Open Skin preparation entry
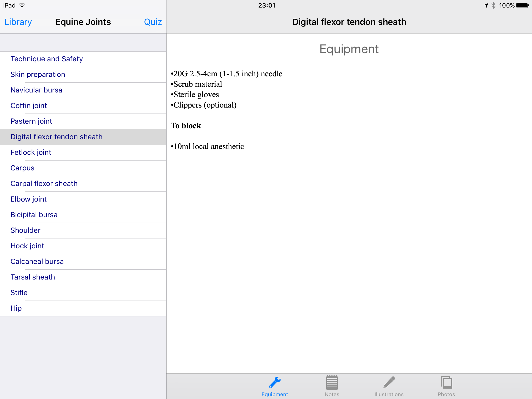532x399 pixels. point(83,75)
